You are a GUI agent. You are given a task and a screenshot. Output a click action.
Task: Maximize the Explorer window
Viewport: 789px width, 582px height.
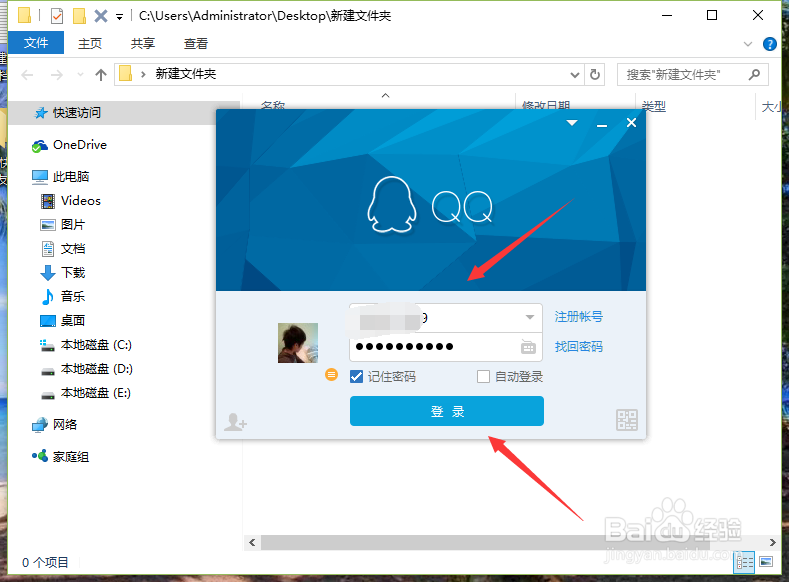click(712, 16)
